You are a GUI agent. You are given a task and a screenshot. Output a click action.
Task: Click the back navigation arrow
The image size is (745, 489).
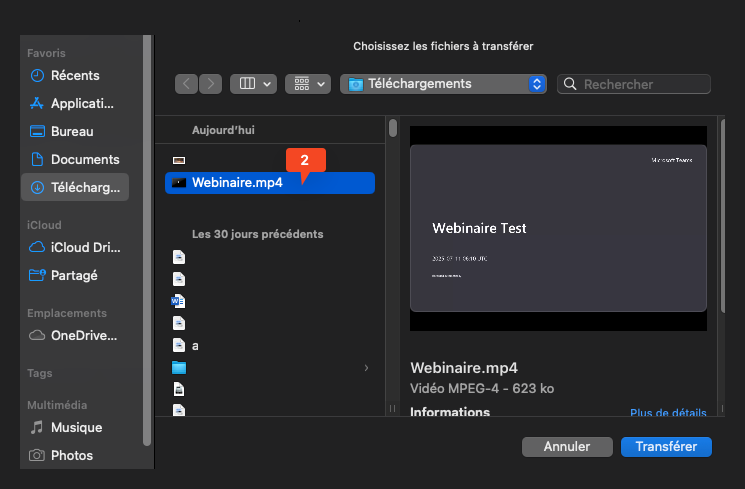[187, 84]
